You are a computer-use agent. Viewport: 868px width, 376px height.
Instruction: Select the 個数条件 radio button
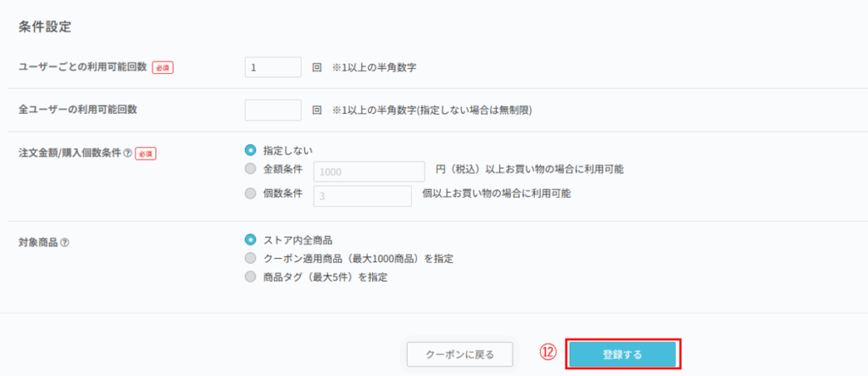(250, 194)
